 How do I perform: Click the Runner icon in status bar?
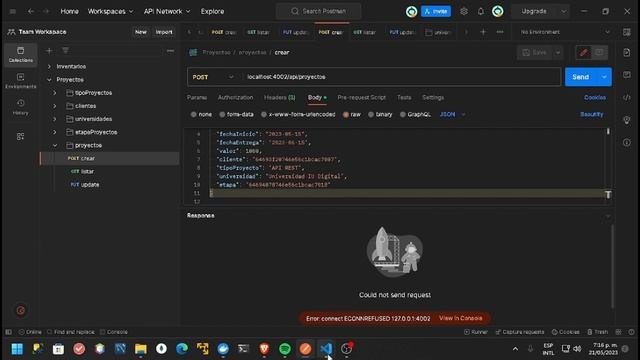coord(476,332)
